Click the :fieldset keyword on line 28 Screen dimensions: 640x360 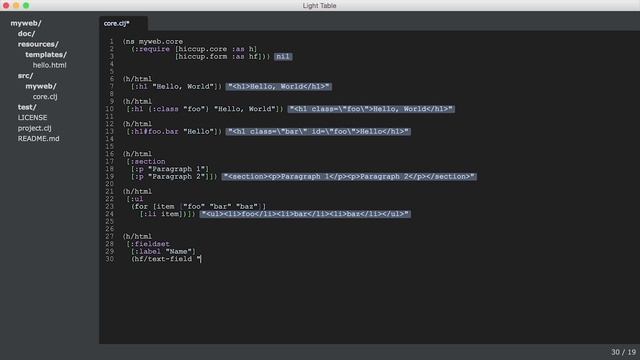(150, 244)
